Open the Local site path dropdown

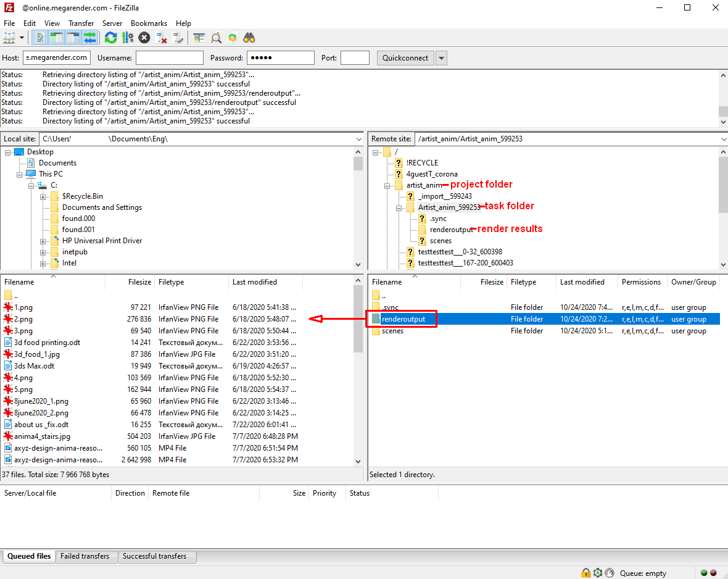click(x=359, y=139)
